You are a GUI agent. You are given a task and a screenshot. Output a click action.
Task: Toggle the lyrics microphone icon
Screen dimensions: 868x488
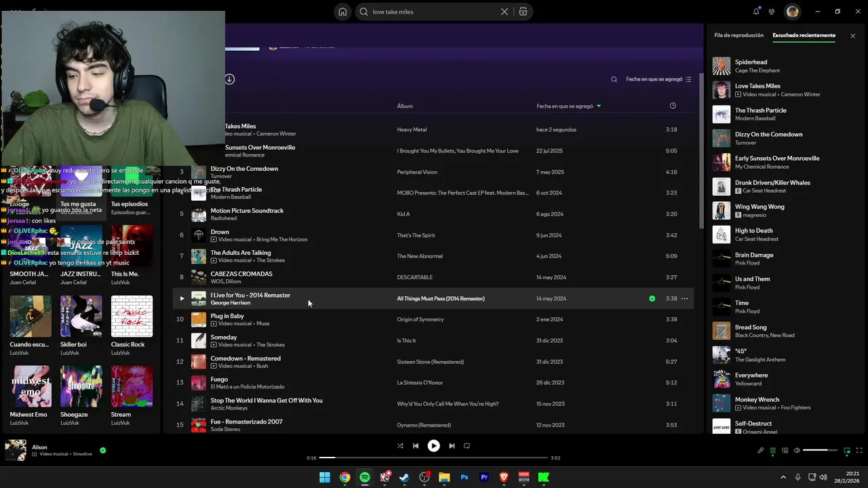point(760,451)
